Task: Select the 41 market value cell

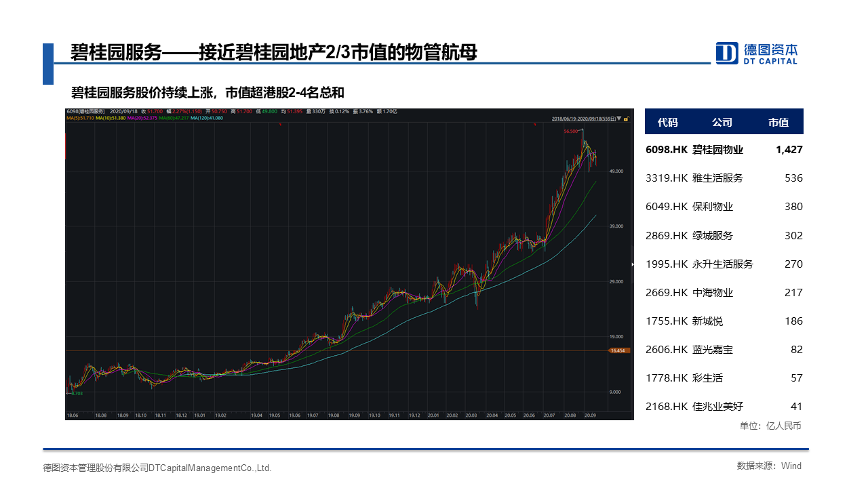Action: [x=797, y=407]
